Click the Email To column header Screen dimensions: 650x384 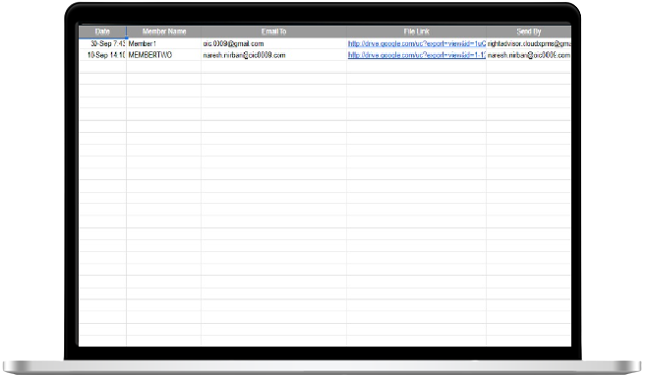(274, 32)
